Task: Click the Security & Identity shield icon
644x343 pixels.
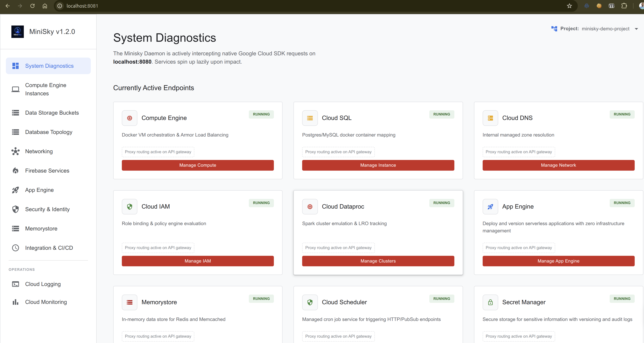Action: [16, 209]
